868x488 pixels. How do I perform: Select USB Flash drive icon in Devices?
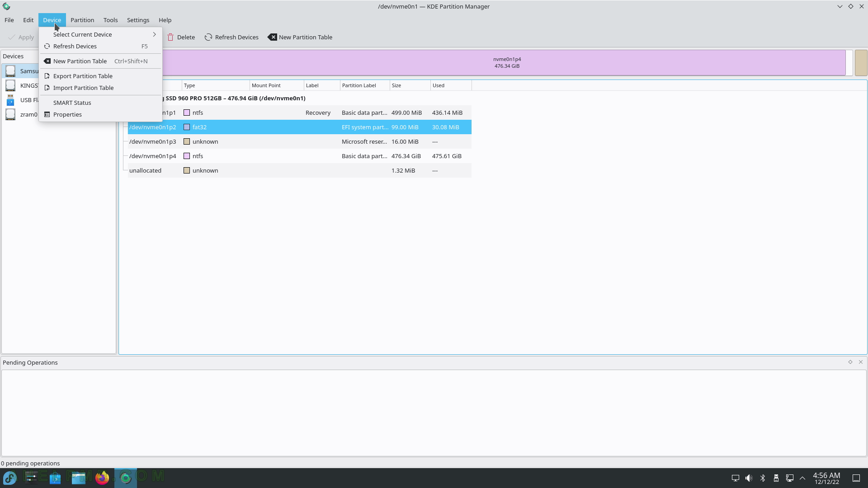click(x=10, y=100)
